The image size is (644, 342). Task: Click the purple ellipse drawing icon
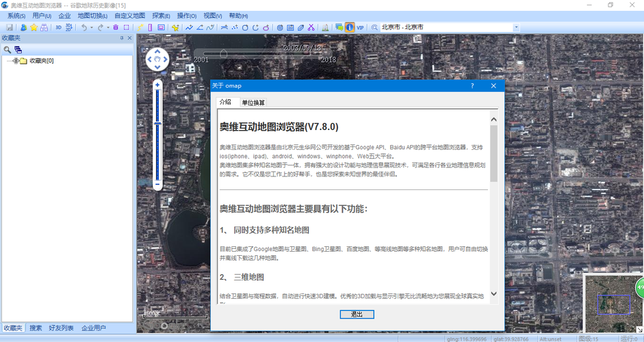266,27
